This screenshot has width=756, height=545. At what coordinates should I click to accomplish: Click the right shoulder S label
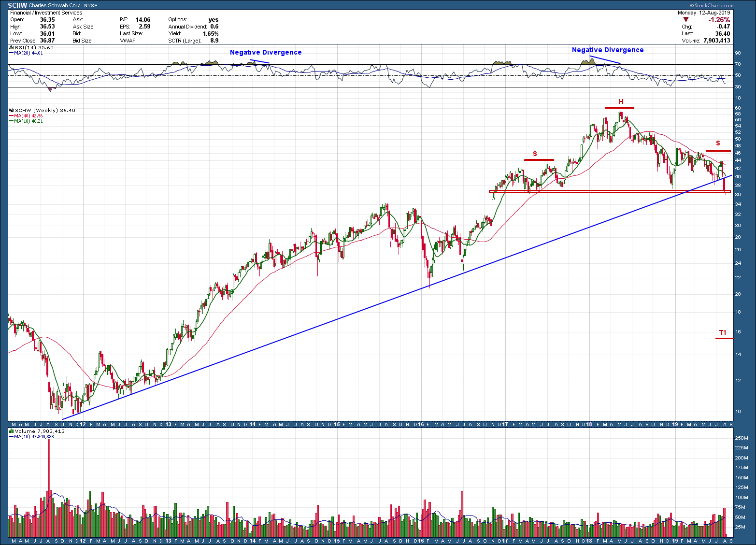click(718, 143)
